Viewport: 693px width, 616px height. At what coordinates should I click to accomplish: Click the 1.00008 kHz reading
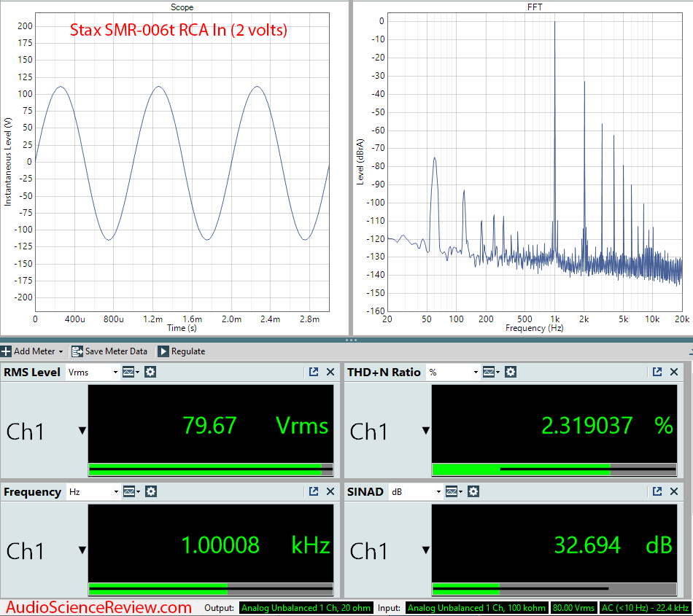click(255, 545)
